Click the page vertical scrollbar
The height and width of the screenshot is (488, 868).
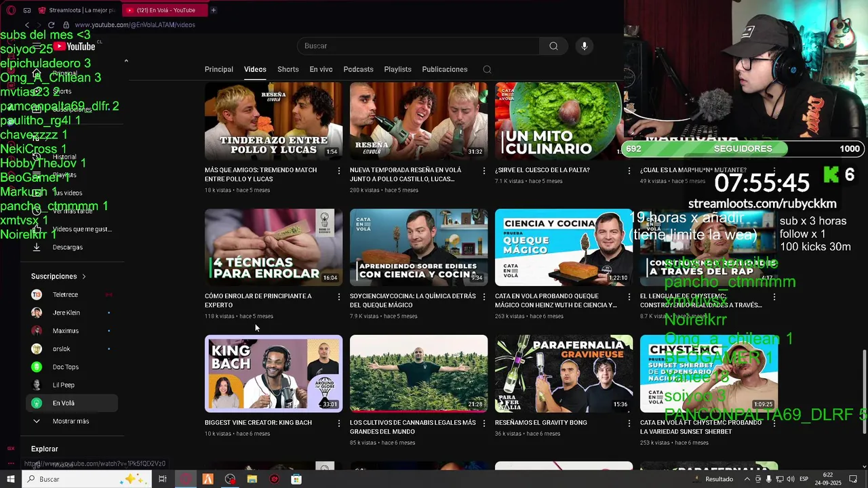(x=864, y=391)
